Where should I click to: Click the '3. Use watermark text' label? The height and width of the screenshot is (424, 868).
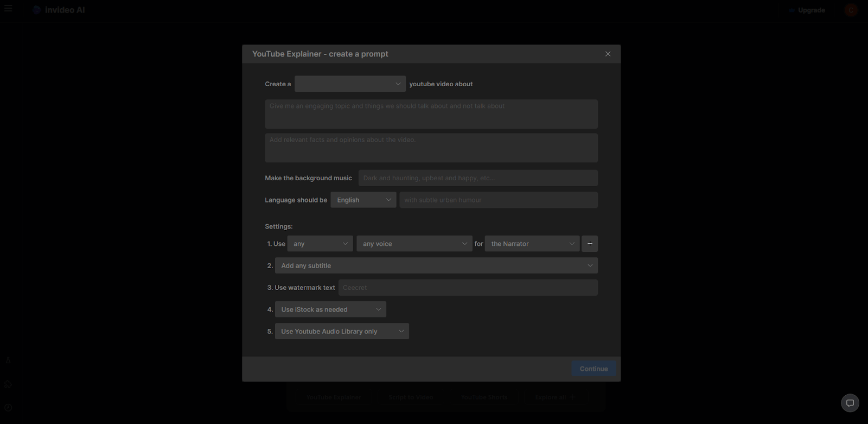[x=301, y=288]
